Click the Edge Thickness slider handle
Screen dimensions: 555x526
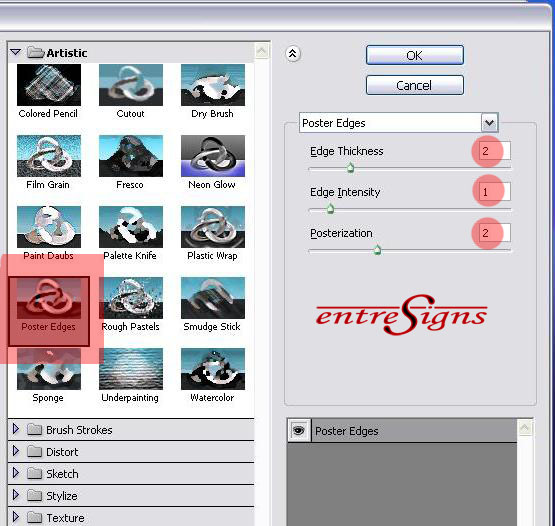coord(350,167)
